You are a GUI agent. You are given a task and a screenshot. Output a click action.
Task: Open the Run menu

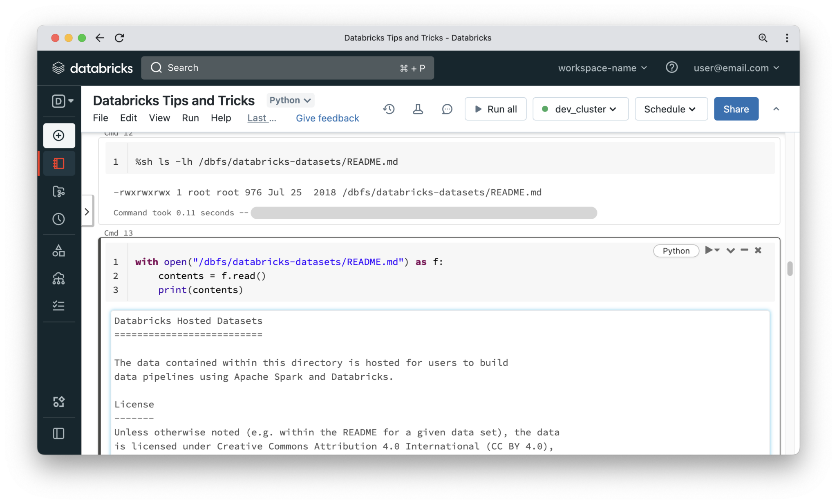(x=190, y=118)
